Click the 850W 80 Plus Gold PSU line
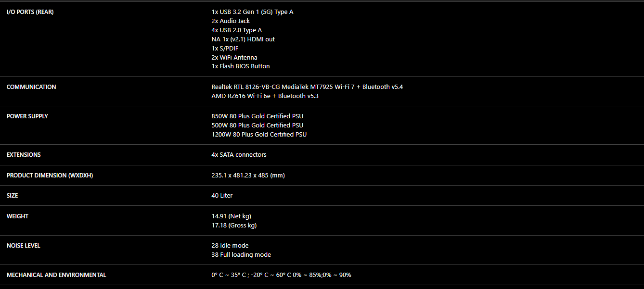 [257, 116]
